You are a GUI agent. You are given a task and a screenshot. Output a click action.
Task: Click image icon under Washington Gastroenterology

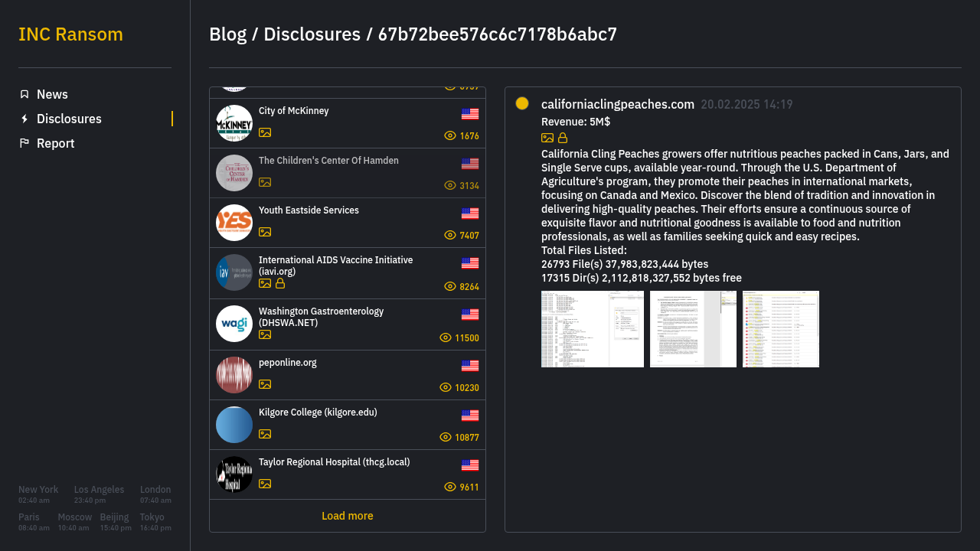pyautogui.click(x=265, y=334)
